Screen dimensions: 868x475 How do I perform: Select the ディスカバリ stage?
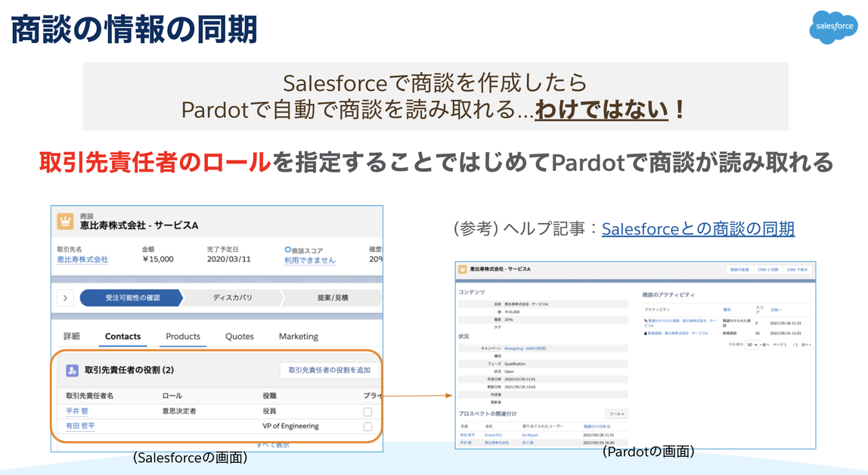point(233,298)
